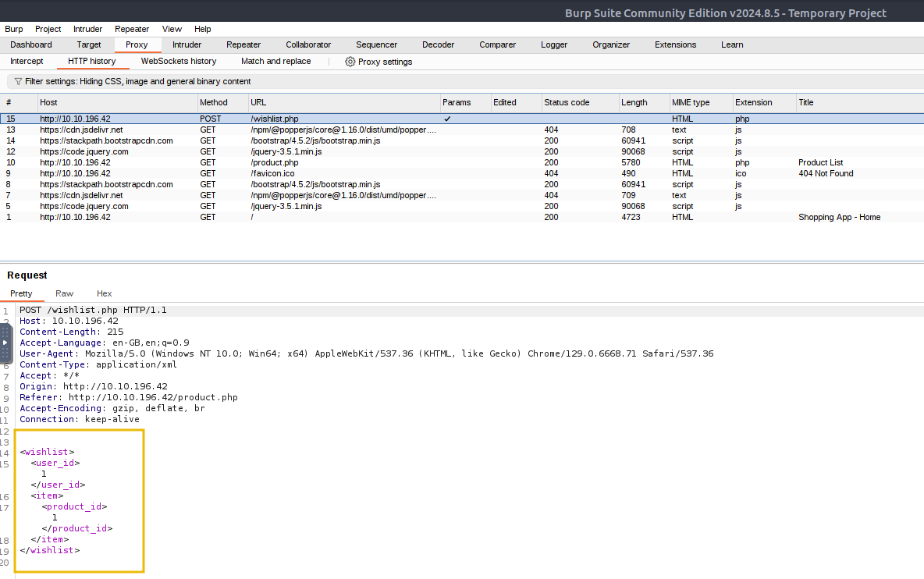
Task: Show the Hex view of the request
Action: 105,293
